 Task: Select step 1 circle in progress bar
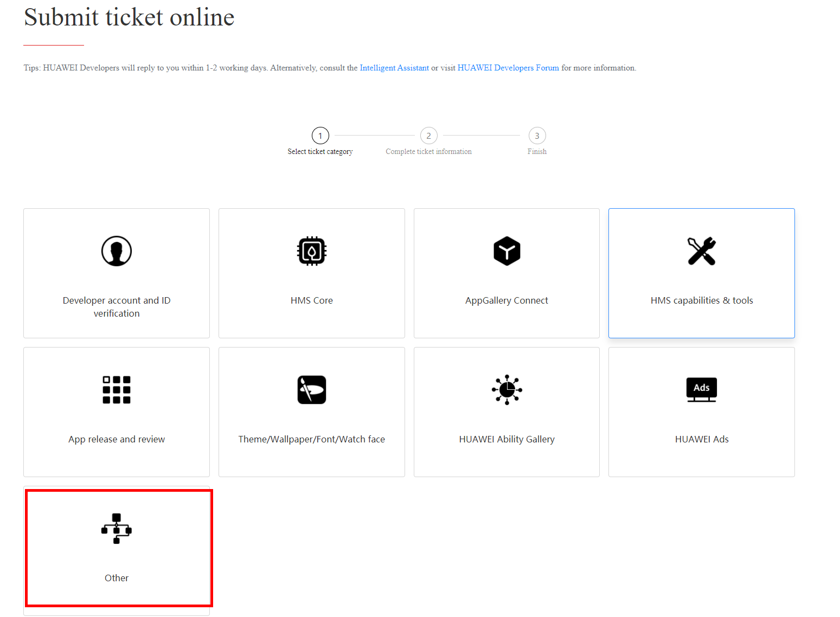320,136
